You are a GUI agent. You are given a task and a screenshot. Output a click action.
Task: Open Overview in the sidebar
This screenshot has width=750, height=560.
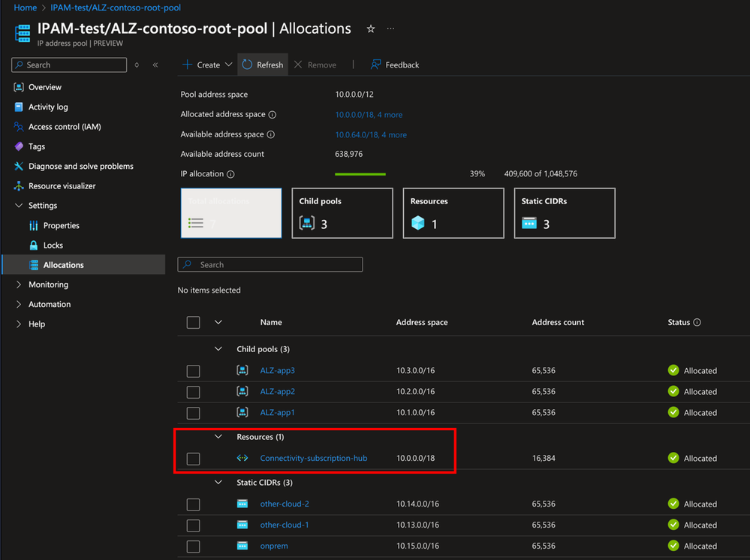coord(45,87)
